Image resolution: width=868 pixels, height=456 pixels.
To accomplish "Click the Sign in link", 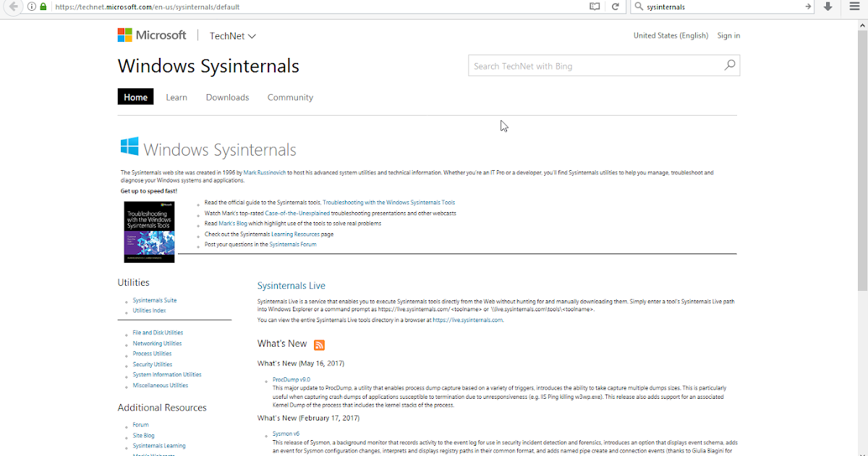I will point(728,35).
